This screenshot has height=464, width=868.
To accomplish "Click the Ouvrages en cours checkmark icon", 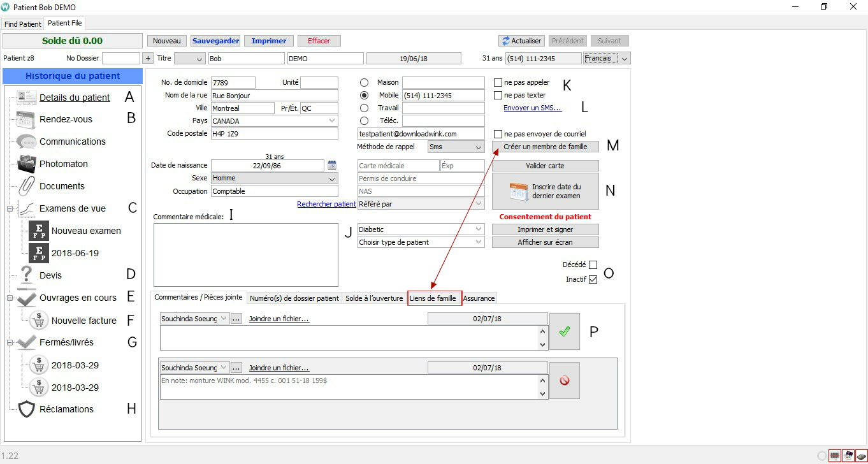I will 27,298.
